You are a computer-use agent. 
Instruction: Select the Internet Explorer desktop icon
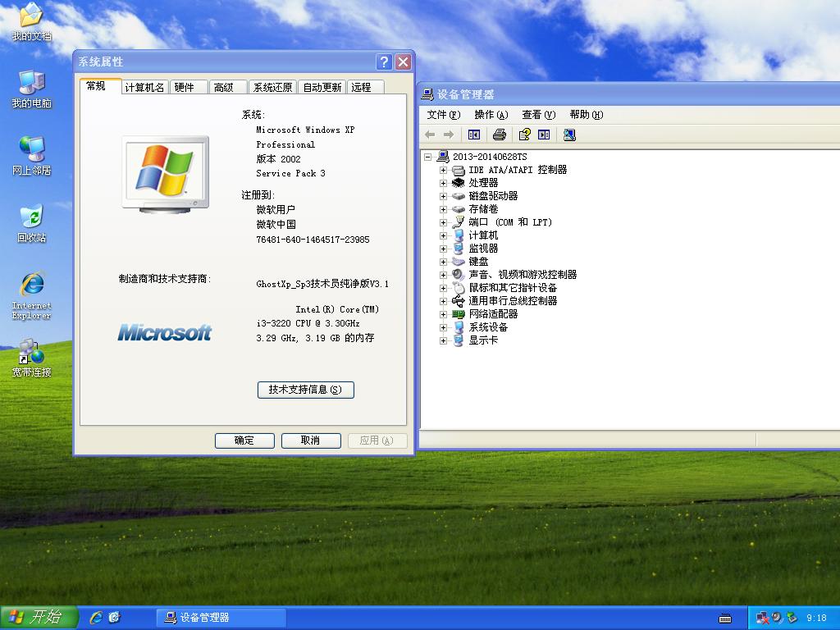(32, 295)
